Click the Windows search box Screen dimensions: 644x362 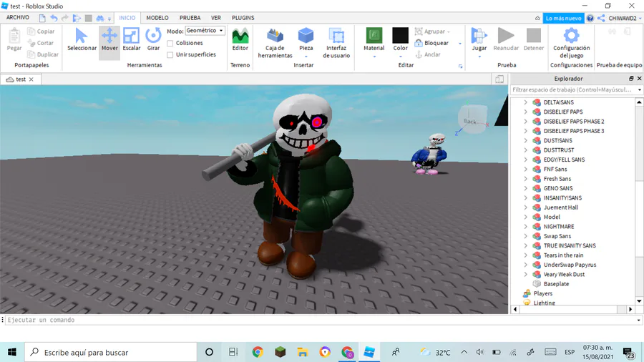pyautogui.click(x=111, y=352)
